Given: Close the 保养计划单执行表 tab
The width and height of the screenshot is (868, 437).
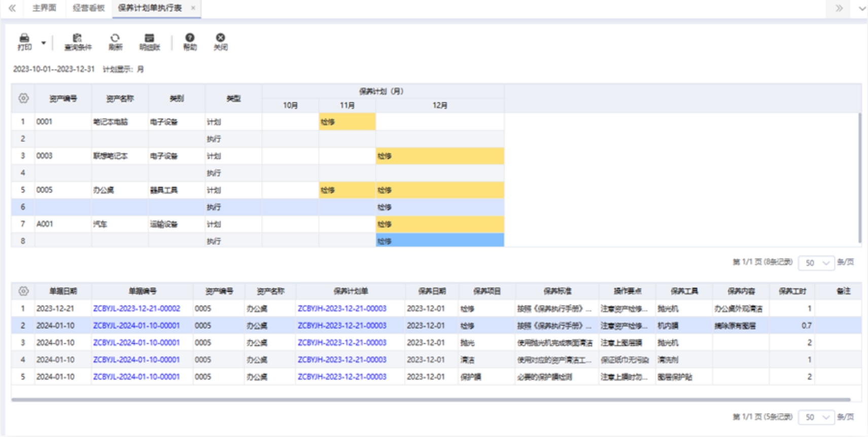Looking at the screenshot, I should pyautogui.click(x=193, y=8).
